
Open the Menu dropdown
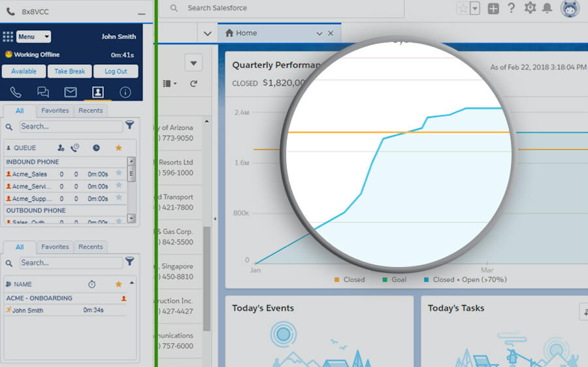click(34, 37)
